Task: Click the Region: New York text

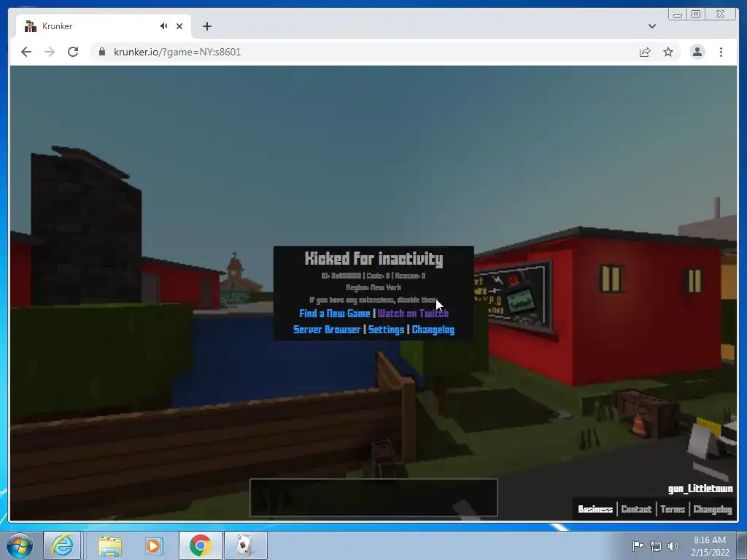Action: [373, 287]
